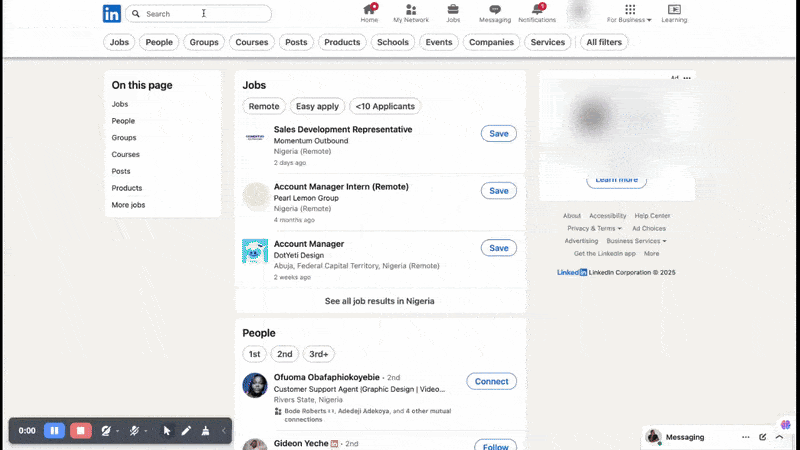Viewport: 800px width, 450px height.
Task: Select the Schools search filter tab
Action: click(392, 42)
